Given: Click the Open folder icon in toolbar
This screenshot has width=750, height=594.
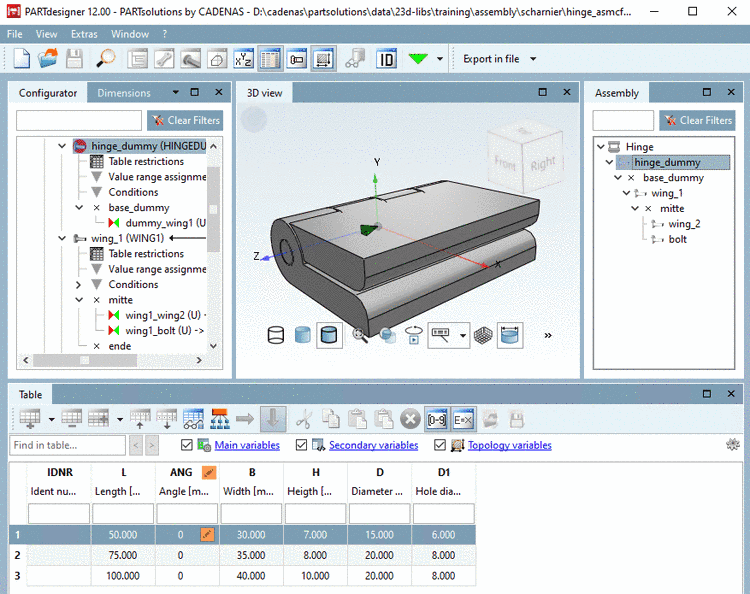Looking at the screenshot, I should 47,59.
